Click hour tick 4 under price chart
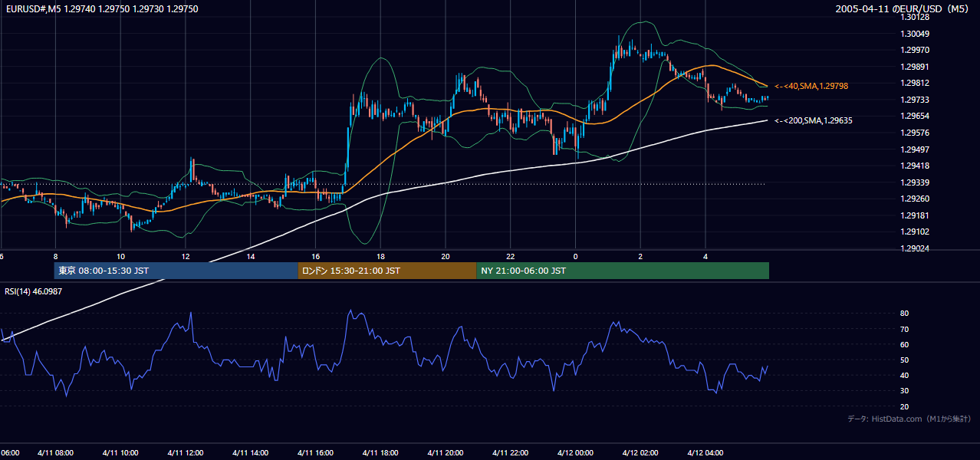 tap(705, 256)
